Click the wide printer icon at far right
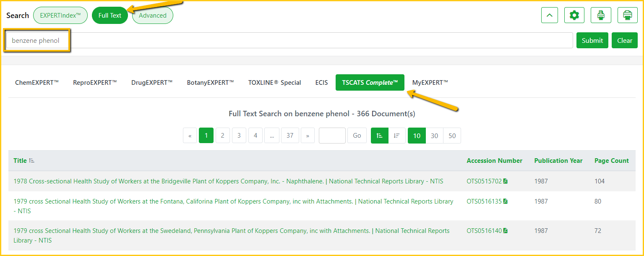This screenshot has width=644, height=256. (x=628, y=16)
